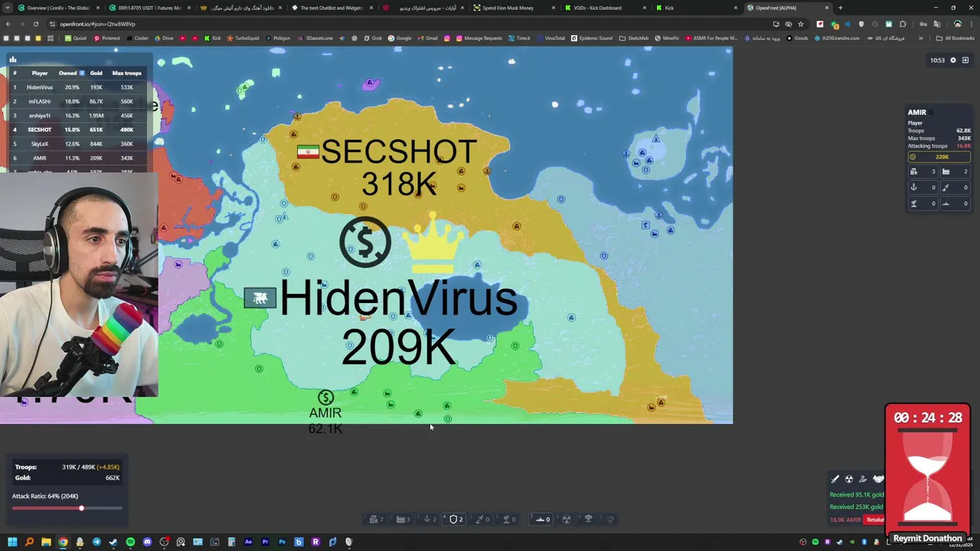Switch to the best ChatBot and Widgets tab
Screen dimensions: 980x551
tap(331, 8)
